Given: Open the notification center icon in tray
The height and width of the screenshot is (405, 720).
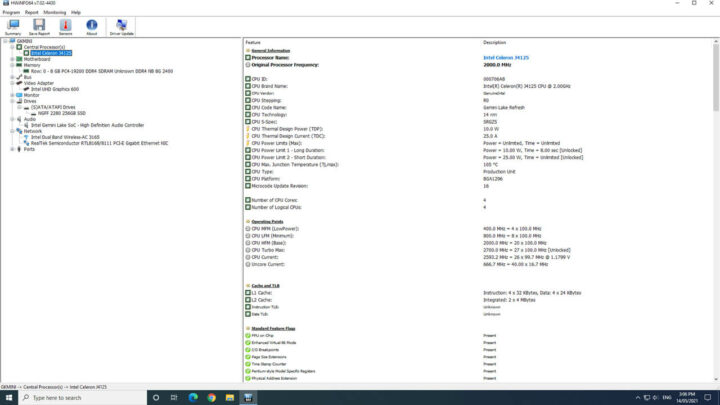Looking at the screenshot, I should (708, 398).
